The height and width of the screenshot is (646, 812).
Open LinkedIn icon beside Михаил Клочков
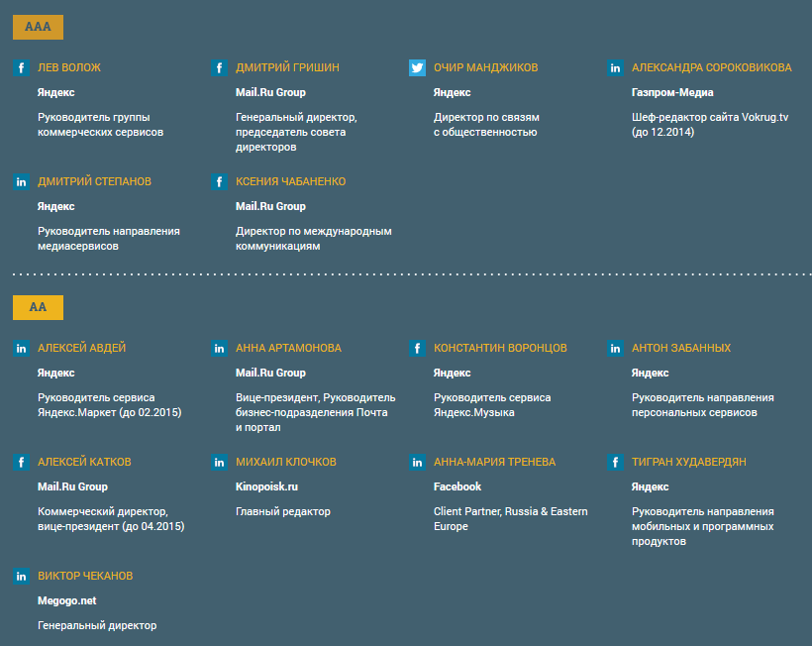click(x=219, y=462)
